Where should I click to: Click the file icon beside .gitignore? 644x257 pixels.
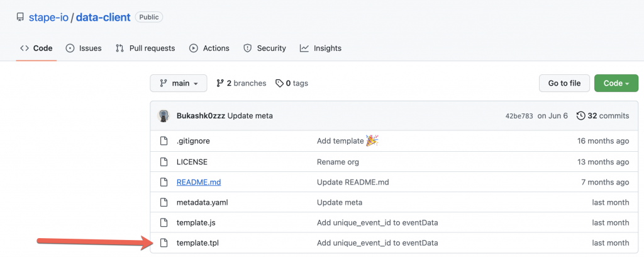[x=164, y=141]
